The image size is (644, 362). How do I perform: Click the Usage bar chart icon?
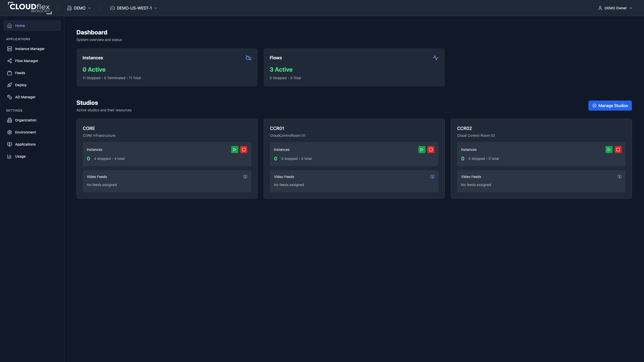coord(10,156)
